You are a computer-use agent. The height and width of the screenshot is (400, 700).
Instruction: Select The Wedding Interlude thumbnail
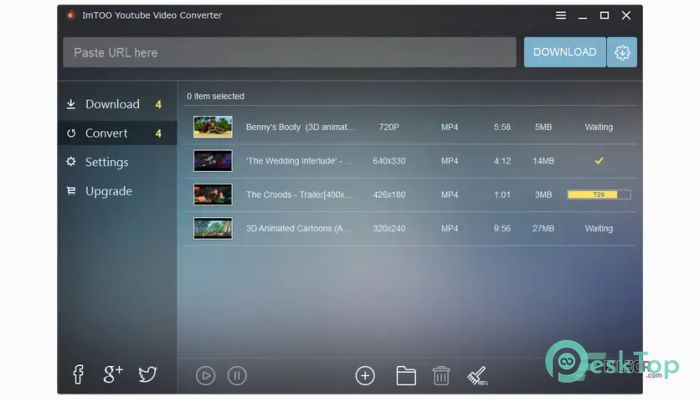click(x=213, y=161)
